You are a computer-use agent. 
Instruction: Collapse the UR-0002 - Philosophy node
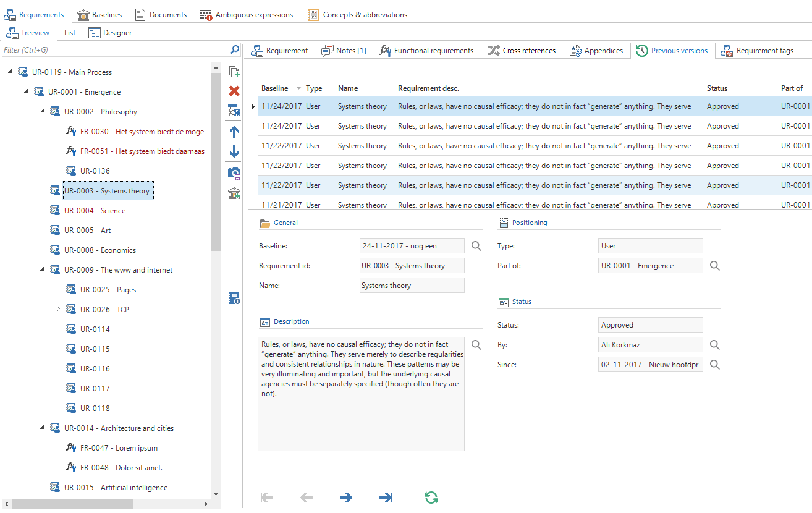click(x=42, y=111)
